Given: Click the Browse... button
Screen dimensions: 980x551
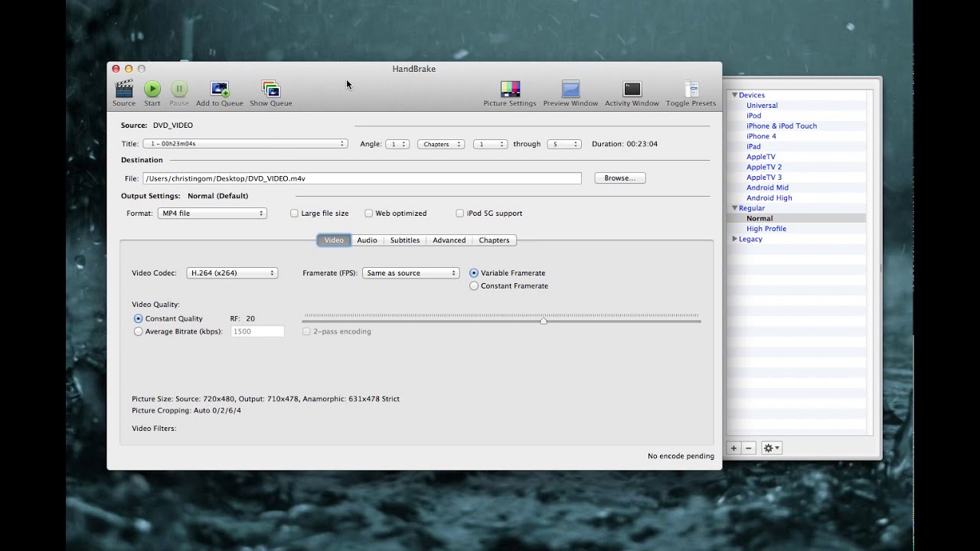Looking at the screenshot, I should click(620, 178).
